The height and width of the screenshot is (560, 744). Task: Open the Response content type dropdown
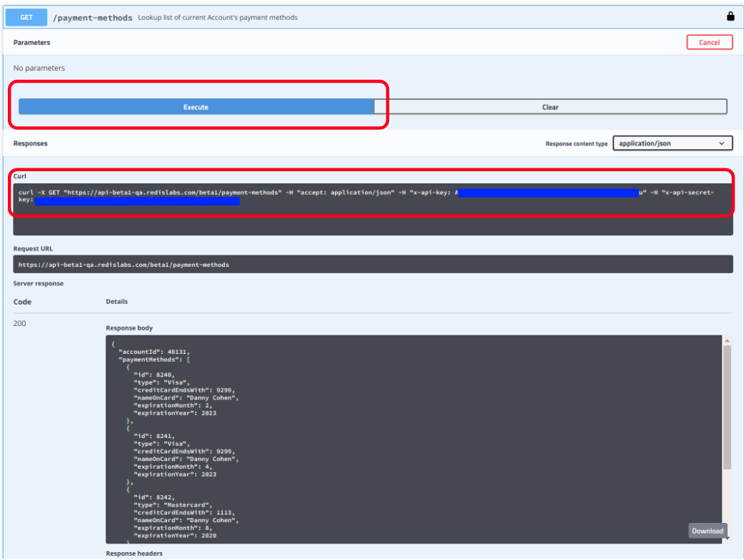(673, 143)
